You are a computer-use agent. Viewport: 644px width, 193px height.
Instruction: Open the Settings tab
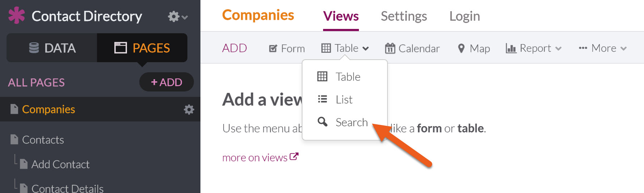click(x=404, y=16)
